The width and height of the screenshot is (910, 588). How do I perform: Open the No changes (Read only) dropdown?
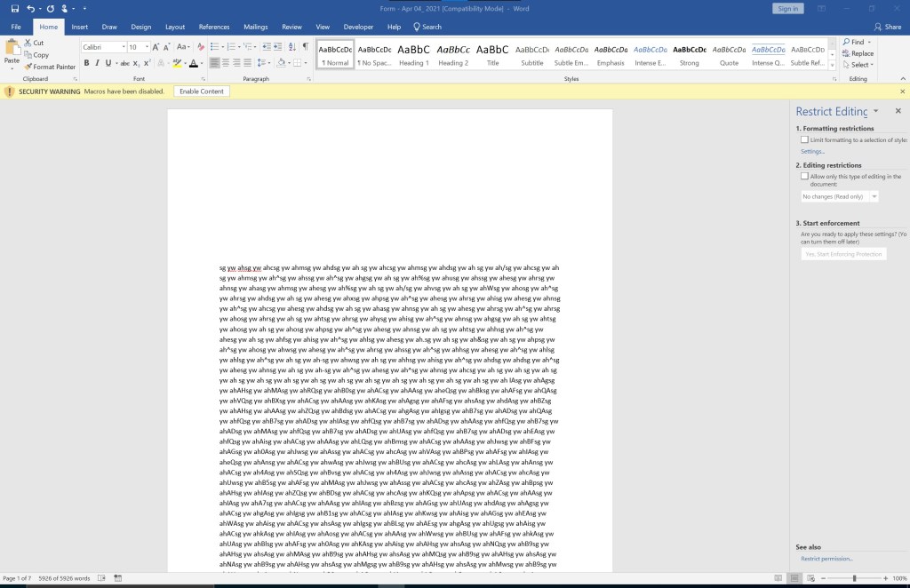coord(840,196)
